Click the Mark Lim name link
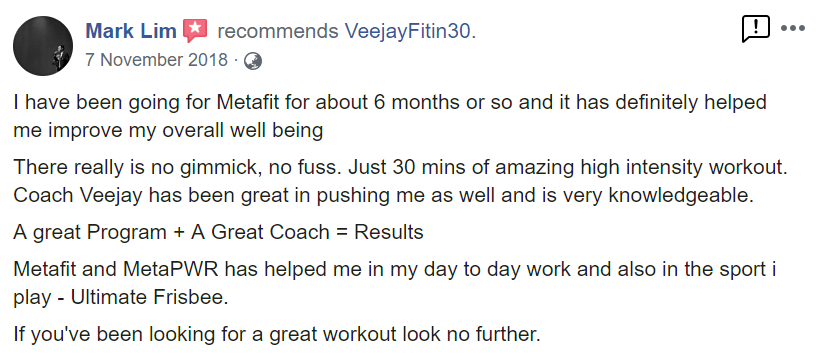 [x=131, y=31]
